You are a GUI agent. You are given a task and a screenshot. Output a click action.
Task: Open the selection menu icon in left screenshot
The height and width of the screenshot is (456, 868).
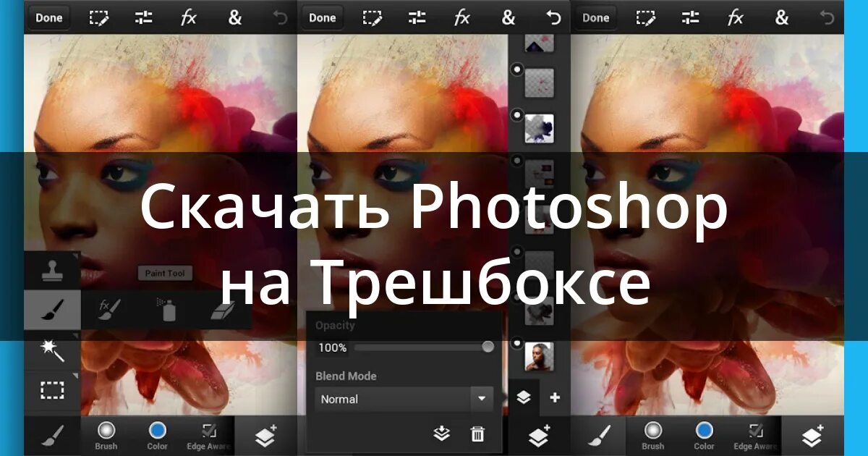tap(99, 17)
